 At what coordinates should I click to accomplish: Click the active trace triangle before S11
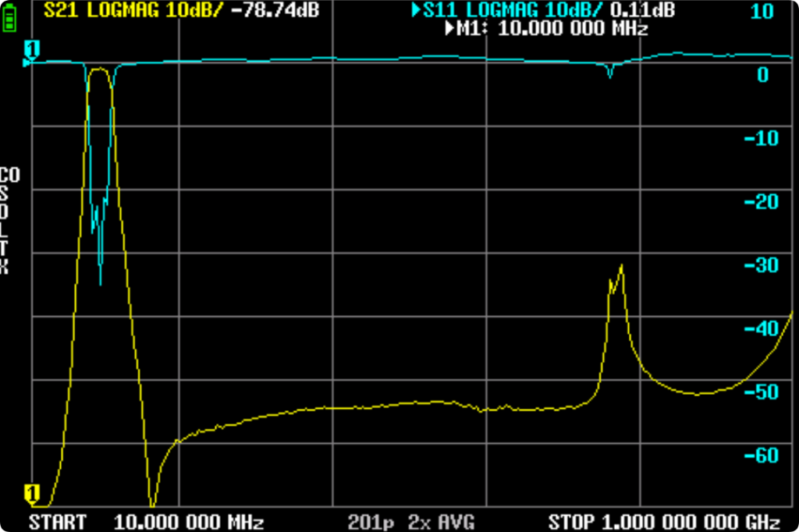tap(417, 10)
